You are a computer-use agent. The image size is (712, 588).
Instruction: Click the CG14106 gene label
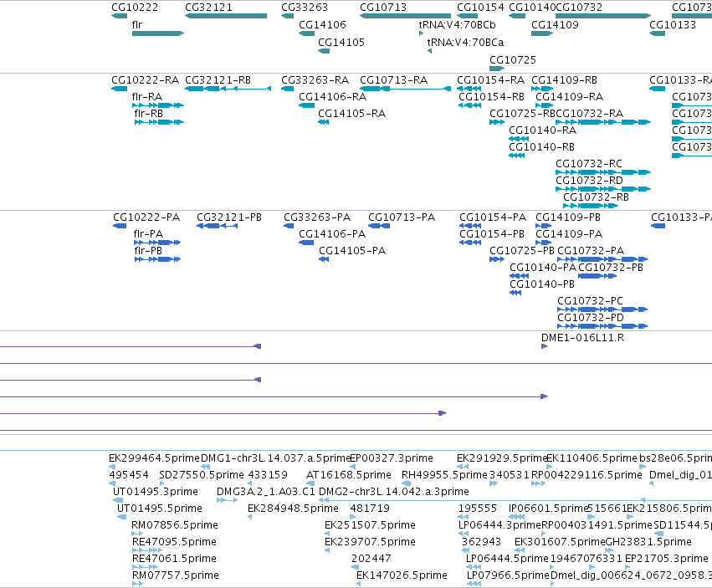point(322,24)
